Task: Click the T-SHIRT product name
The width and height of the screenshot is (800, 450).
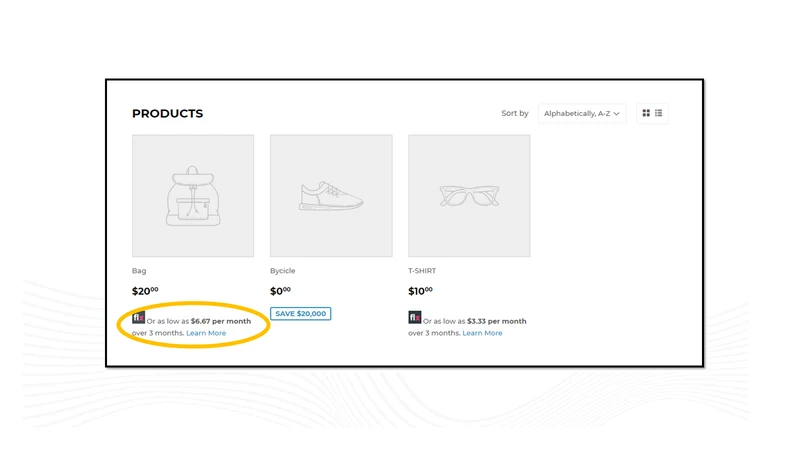Action: 422,270
